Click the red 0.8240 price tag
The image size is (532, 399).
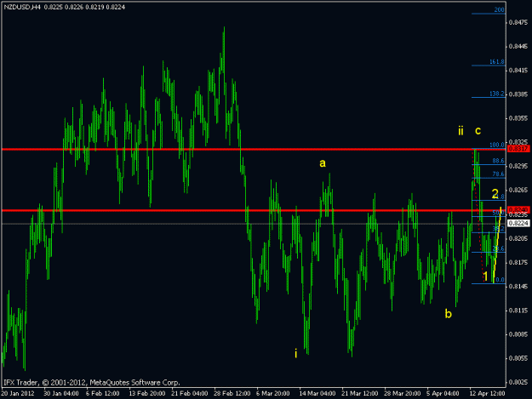click(518, 210)
